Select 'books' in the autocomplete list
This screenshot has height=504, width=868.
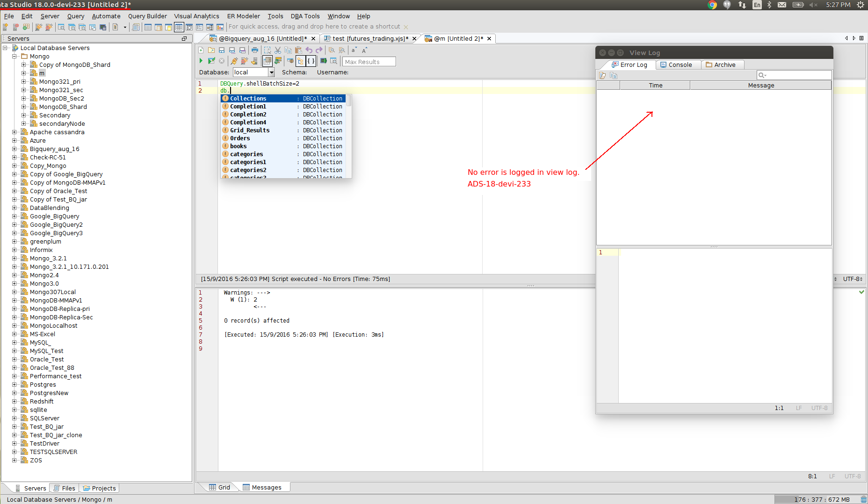[x=283, y=146]
